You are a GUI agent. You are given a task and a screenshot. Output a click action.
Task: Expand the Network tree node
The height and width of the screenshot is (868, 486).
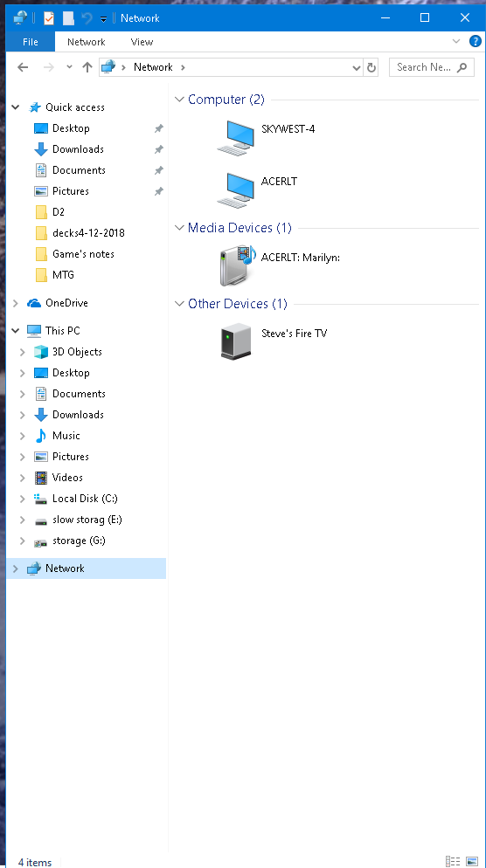(x=16, y=568)
